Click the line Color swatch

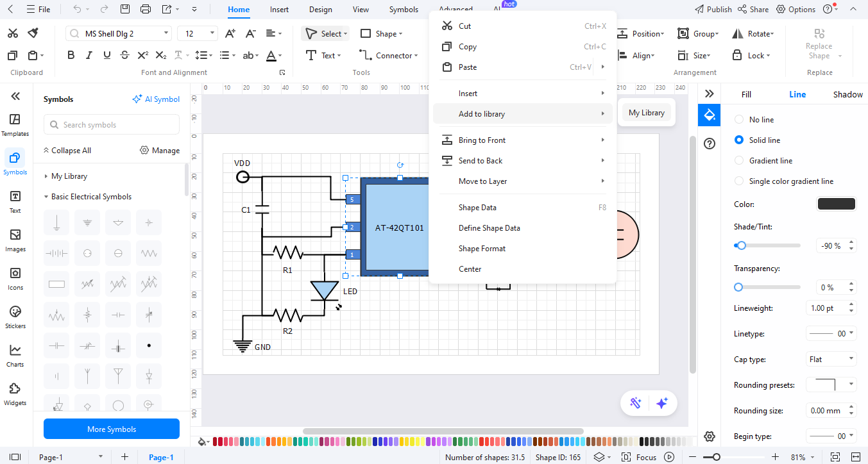[836, 204]
